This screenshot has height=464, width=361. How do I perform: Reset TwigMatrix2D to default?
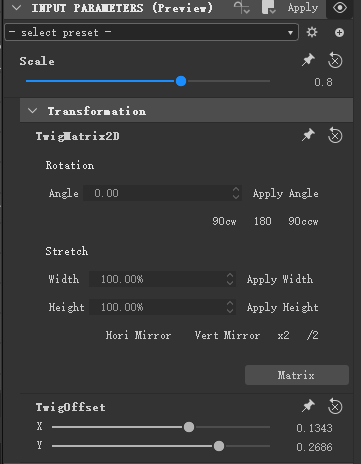pos(335,136)
